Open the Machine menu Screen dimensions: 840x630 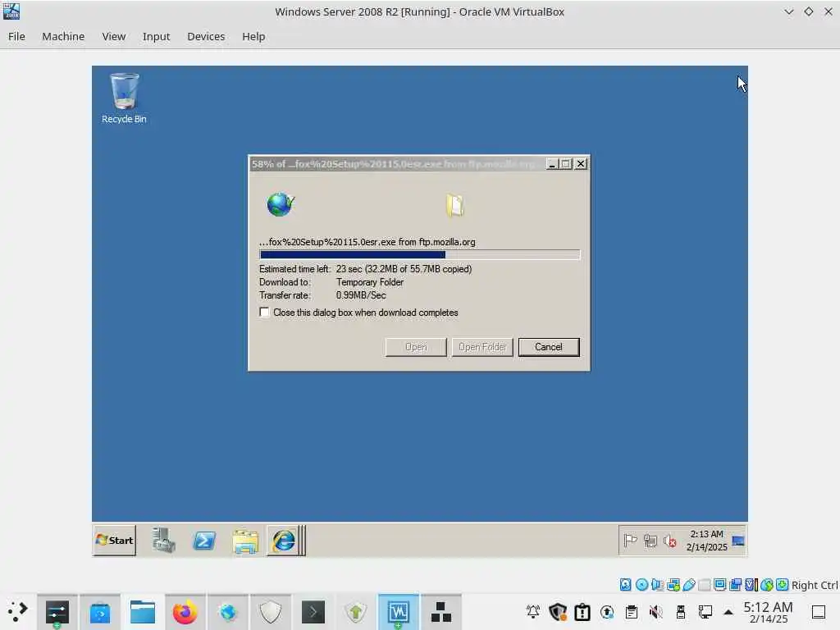pos(63,36)
